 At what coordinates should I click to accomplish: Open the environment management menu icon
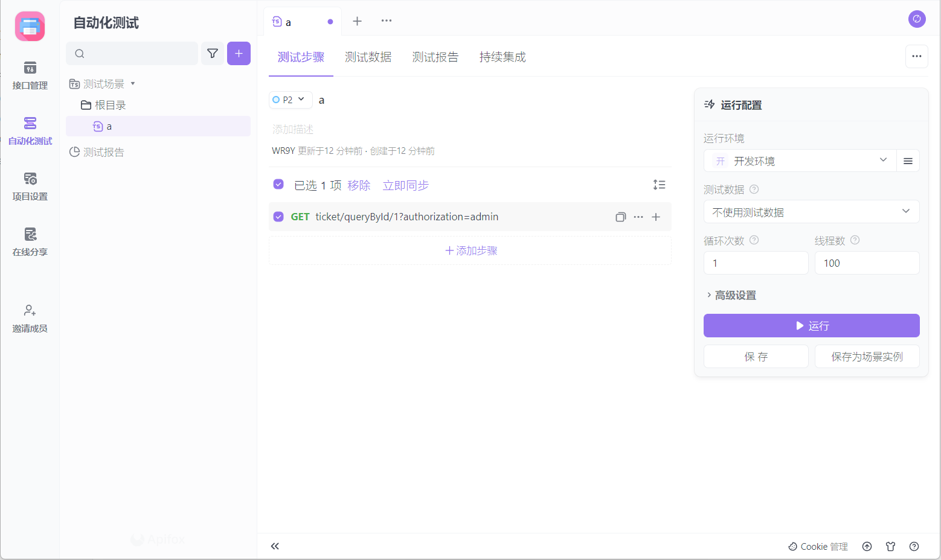tap(908, 161)
